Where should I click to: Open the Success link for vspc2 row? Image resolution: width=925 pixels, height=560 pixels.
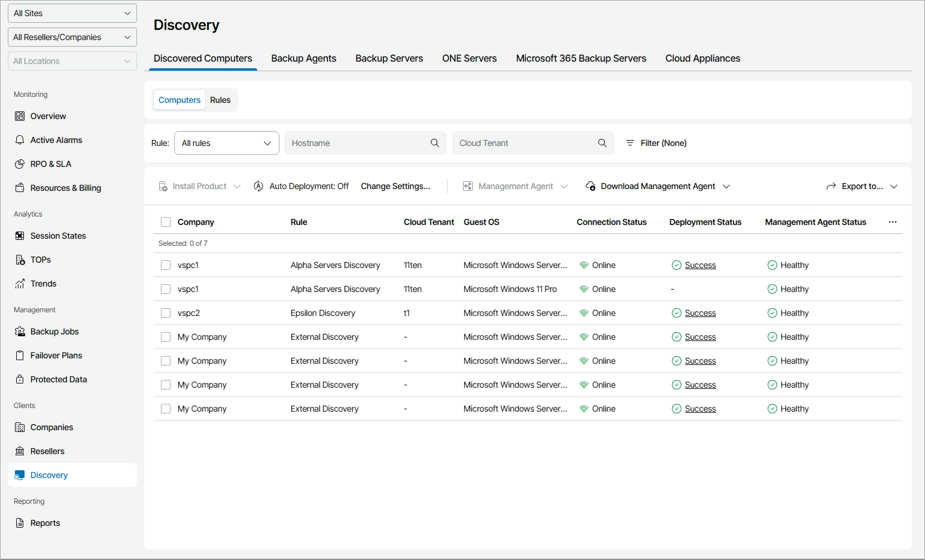coord(700,313)
